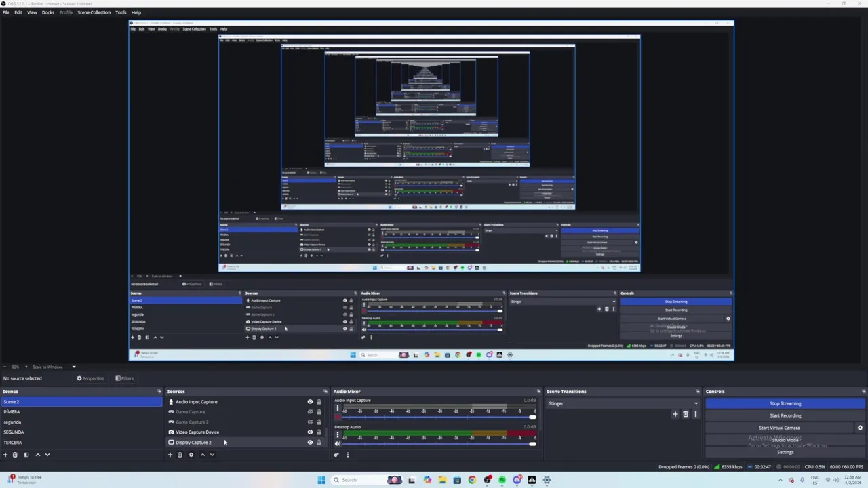Move source down with arrow icon

click(x=212, y=455)
